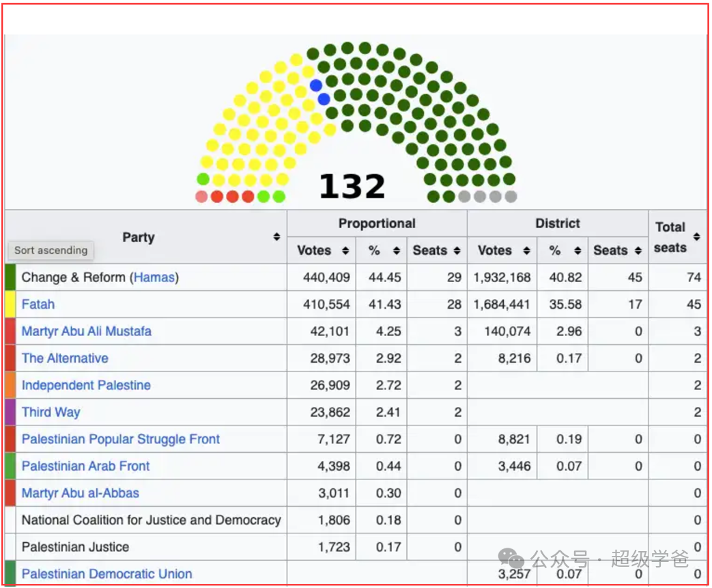
Task: Open the Independent Palestine link
Action: (x=86, y=385)
